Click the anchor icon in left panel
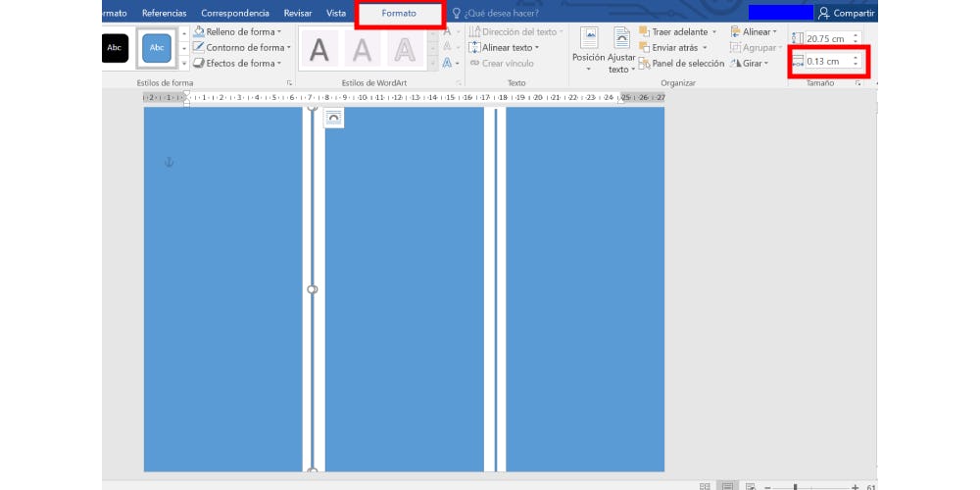 169,163
